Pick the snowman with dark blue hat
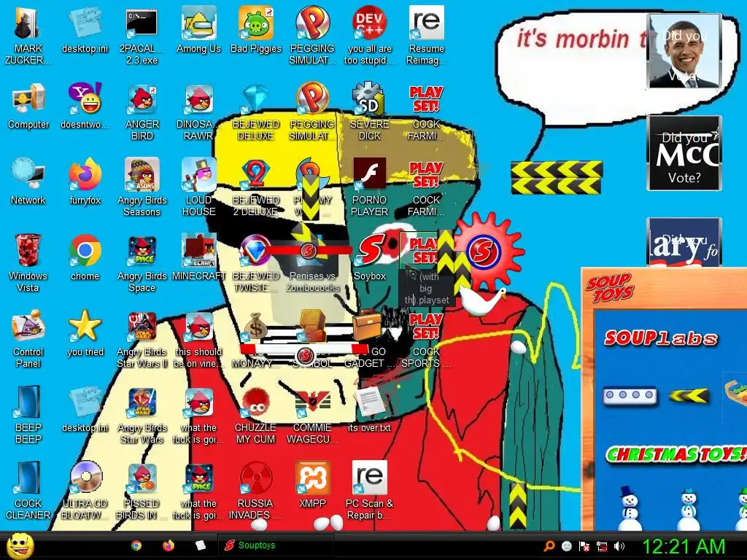747x560 pixels. click(630, 508)
